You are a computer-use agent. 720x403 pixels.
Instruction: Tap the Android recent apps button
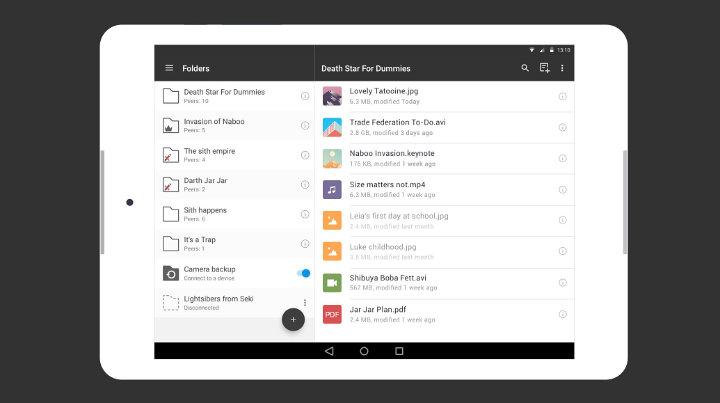point(399,351)
